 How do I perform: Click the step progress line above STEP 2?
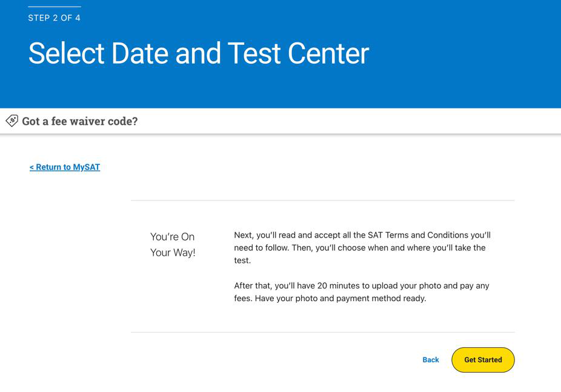[55, 7]
